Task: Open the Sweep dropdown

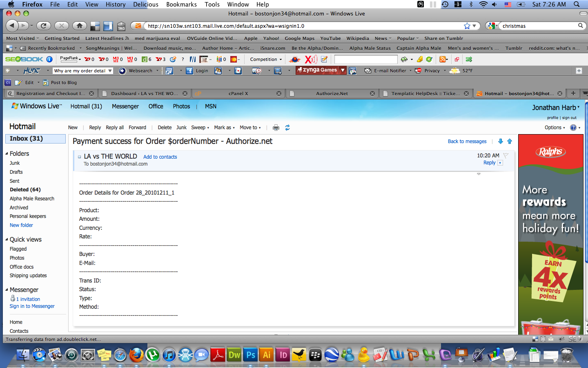Action: click(200, 128)
